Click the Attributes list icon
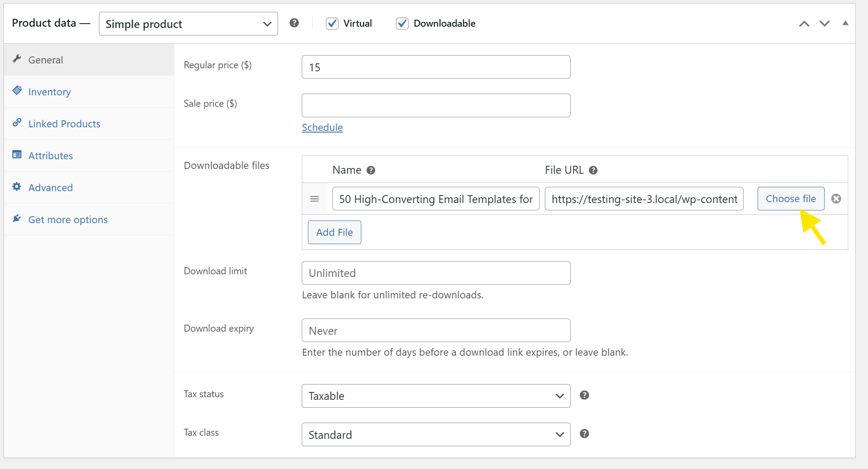 click(17, 154)
